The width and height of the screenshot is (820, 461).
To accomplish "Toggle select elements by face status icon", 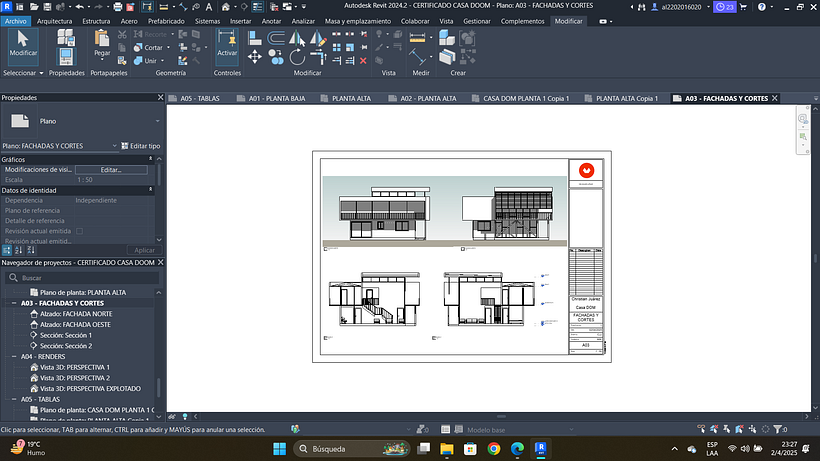I will click(739, 429).
